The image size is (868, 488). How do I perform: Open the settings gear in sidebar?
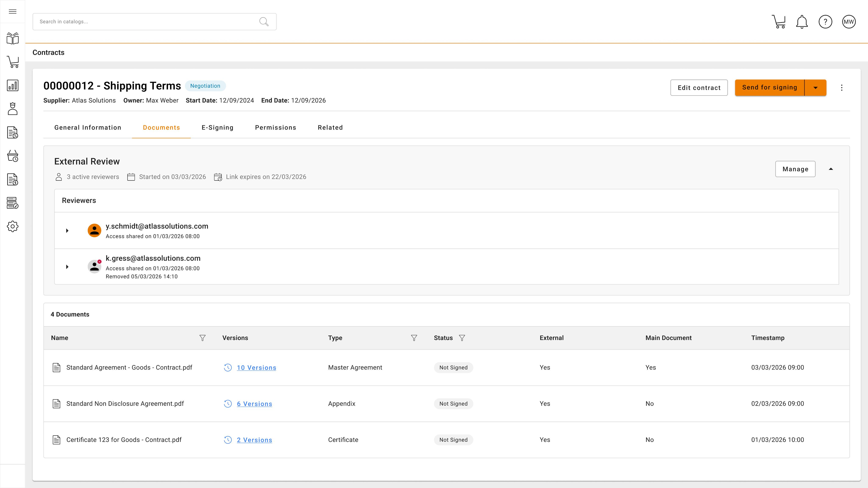click(13, 226)
